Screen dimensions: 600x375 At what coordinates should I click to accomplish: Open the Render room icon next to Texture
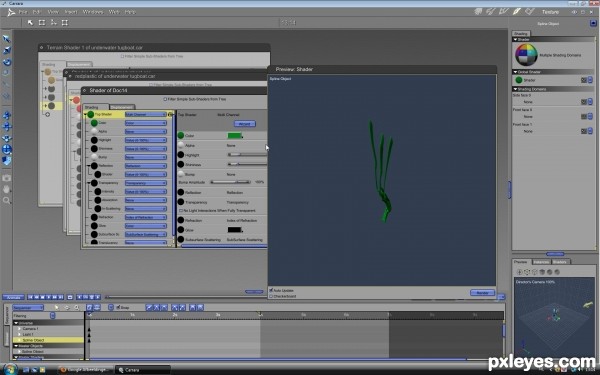click(x=530, y=12)
